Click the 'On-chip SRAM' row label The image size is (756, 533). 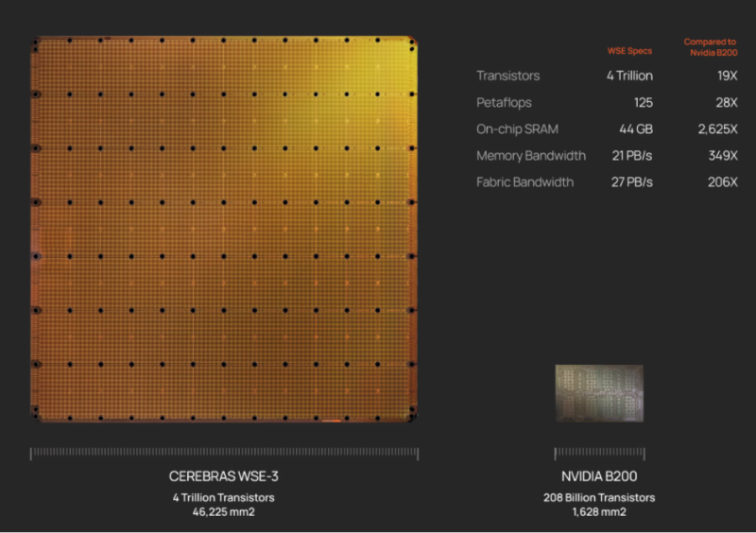(x=518, y=129)
